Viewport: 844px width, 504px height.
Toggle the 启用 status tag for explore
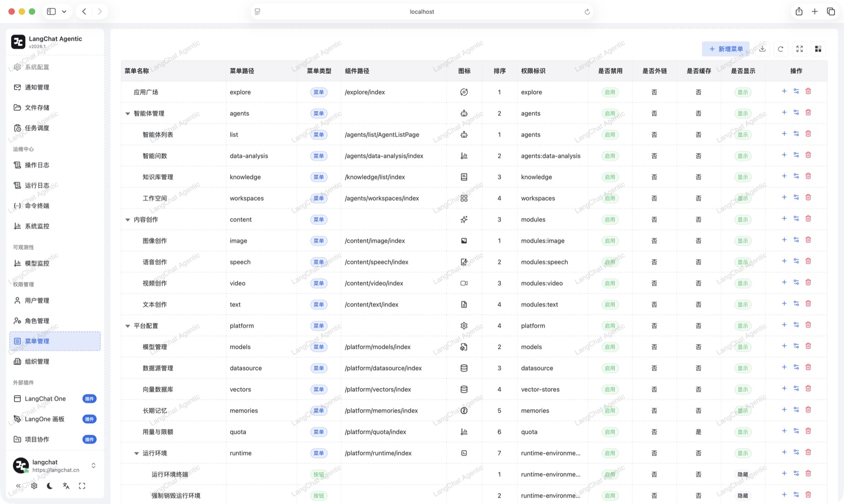coord(610,92)
